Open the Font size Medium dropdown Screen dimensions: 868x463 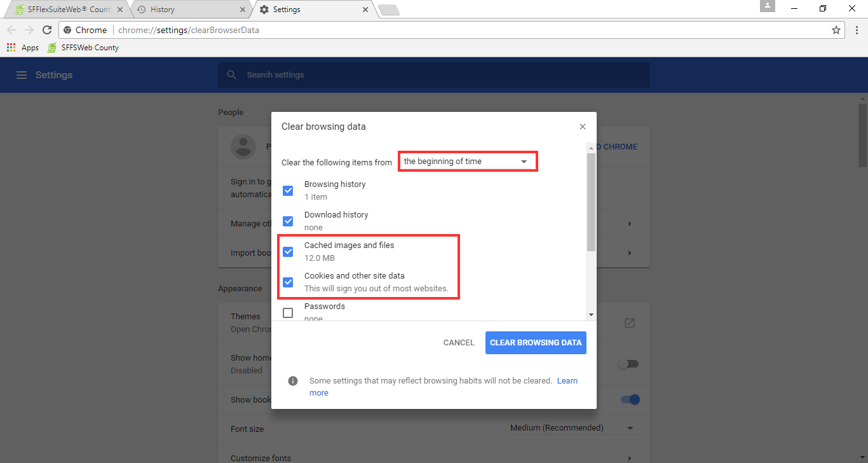point(573,428)
